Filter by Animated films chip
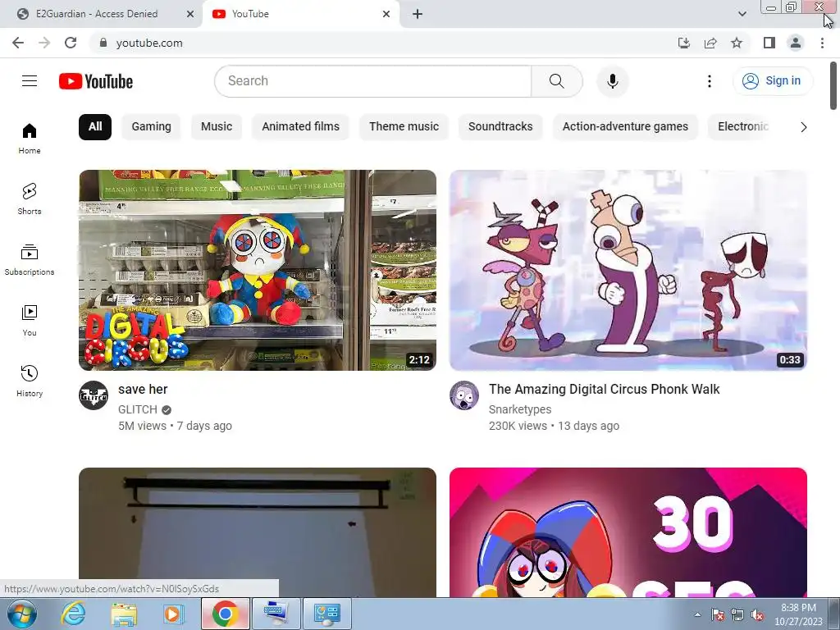Viewport: 840px width, 630px height. pyautogui.click(x=300, y=127)
